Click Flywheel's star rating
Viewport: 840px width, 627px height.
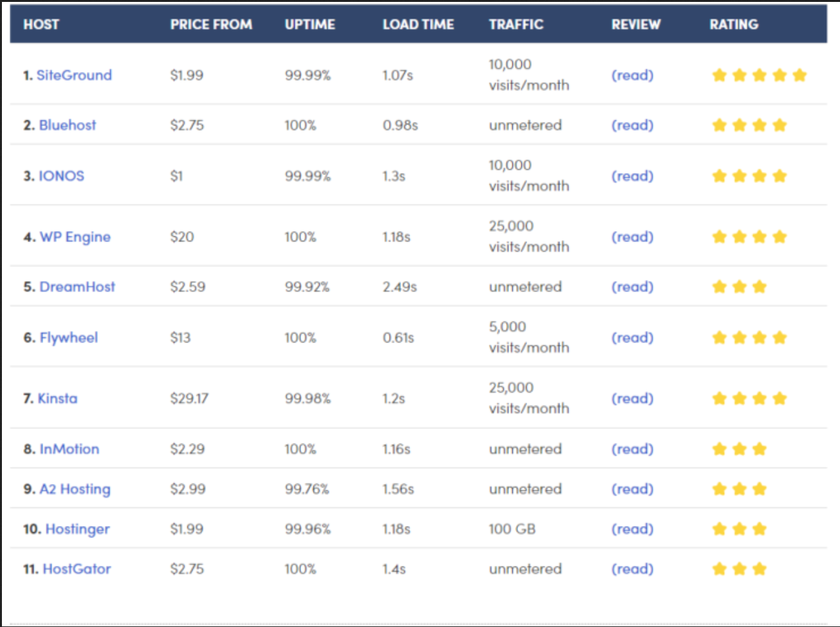point(749,337)
